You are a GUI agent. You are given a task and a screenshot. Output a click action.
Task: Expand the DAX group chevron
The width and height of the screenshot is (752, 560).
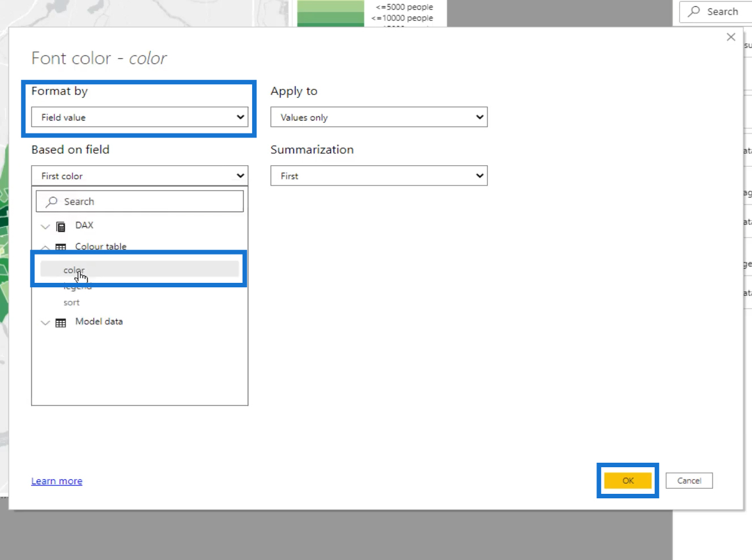45,227
